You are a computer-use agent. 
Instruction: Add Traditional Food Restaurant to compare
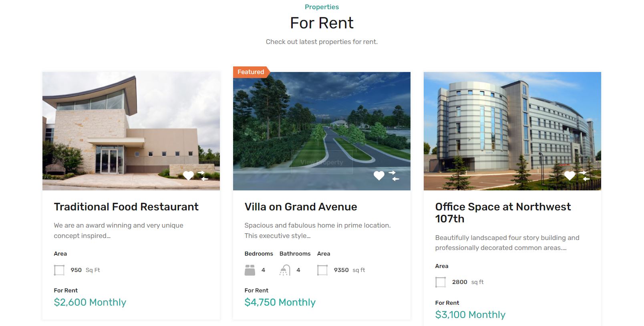[203, 176]
